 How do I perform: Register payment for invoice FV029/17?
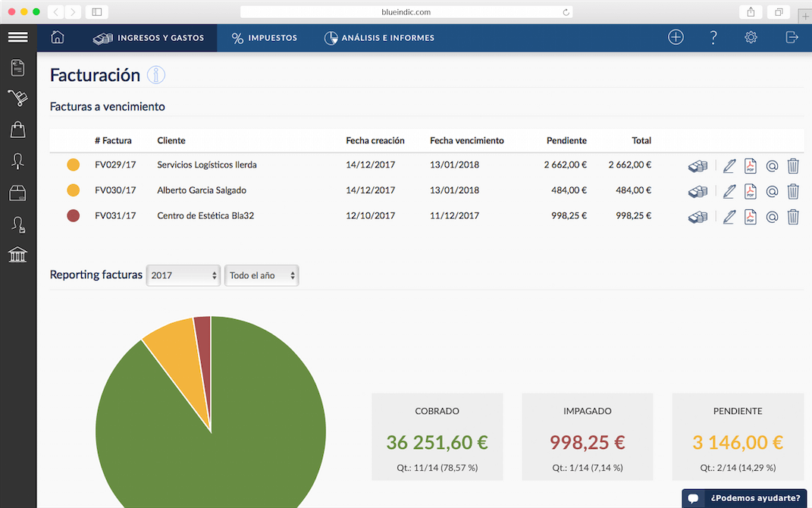pyautogui.click(x=698, y=166)
